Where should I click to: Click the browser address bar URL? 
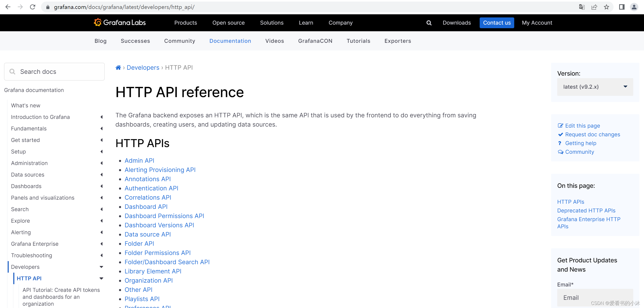[x=124, y=7]
